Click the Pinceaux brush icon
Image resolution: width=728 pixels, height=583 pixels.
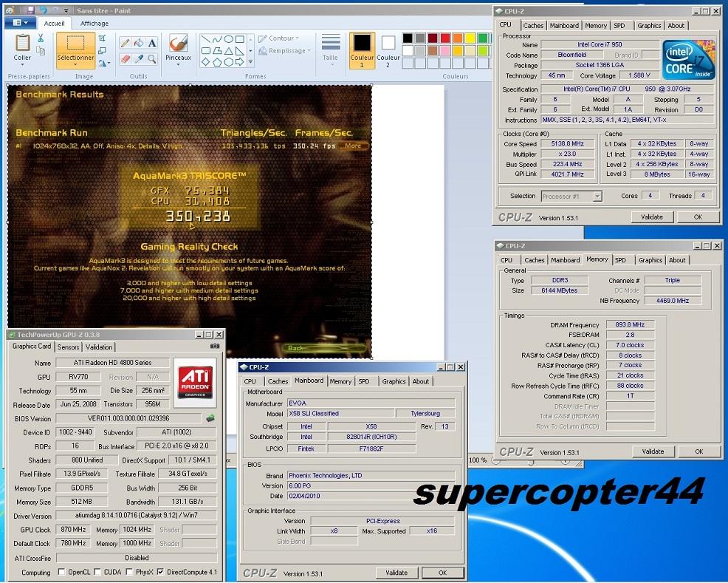[178, 43]
